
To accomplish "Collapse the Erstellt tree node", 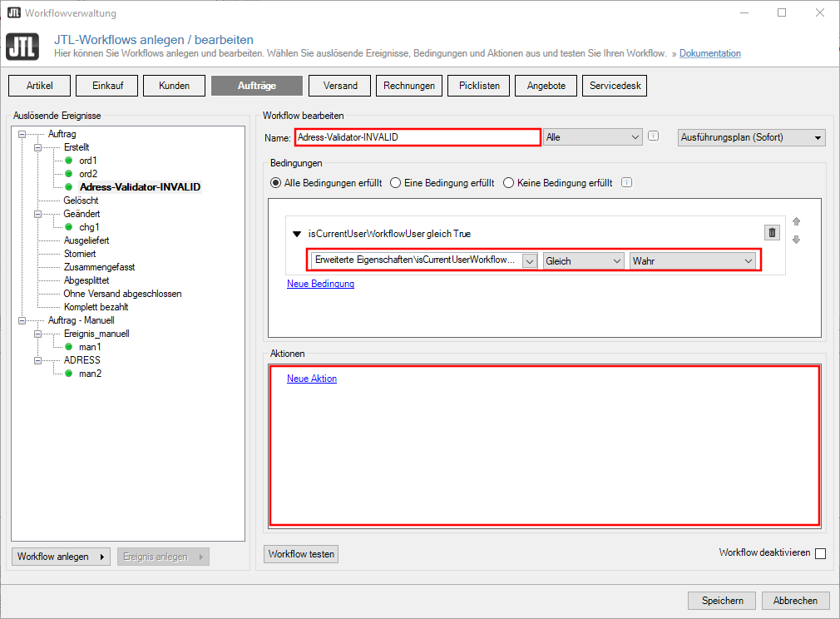I will (38, 147).
